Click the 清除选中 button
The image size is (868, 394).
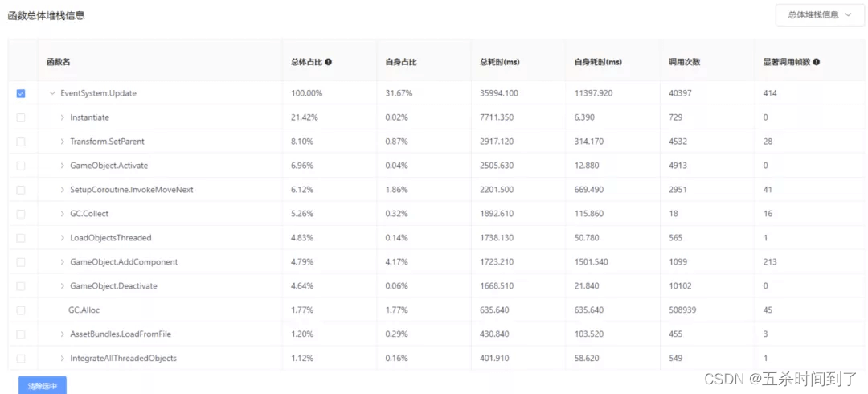42,386
